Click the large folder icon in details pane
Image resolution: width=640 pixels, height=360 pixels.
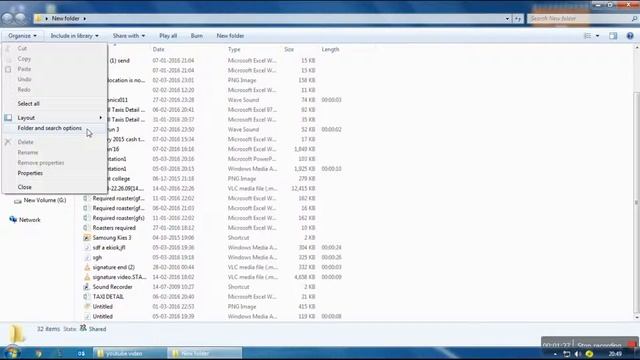tap(17, 333)
